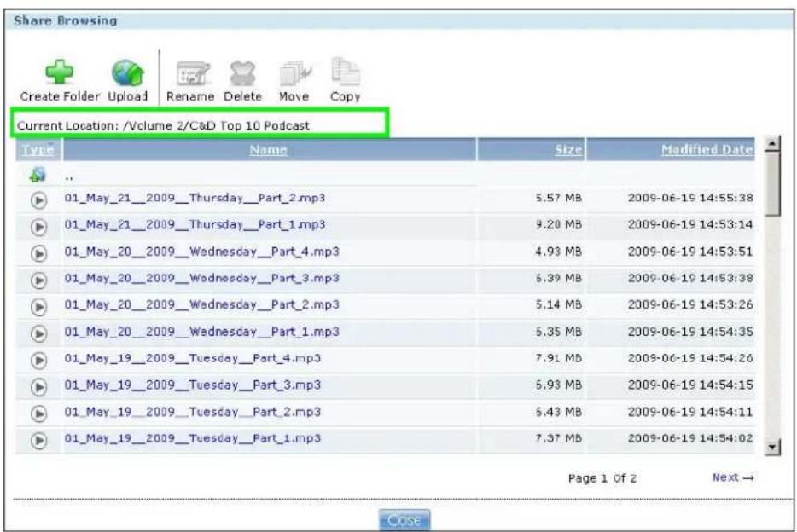Screen dimensions: 797x532
Task: Click the Current Location path text
Action: (163, 125)
